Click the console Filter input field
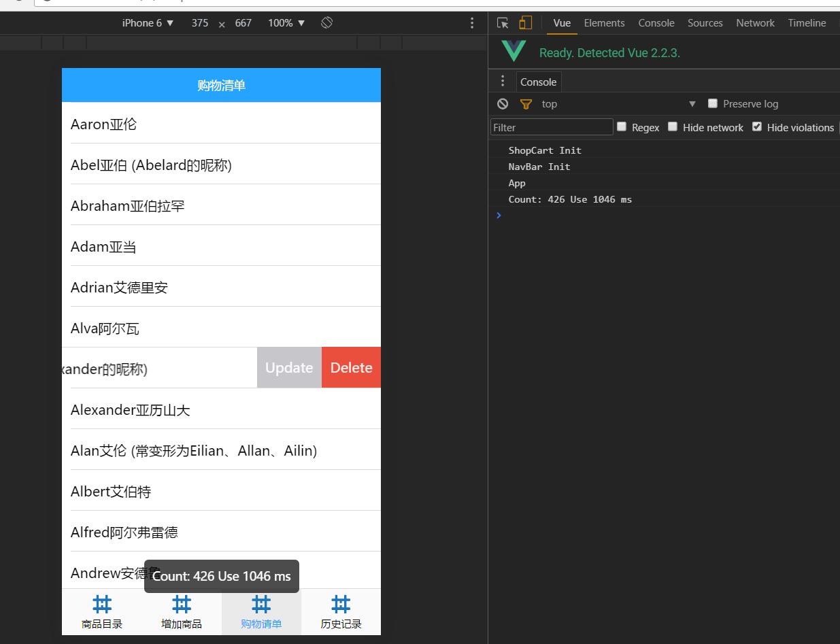840x644 pixels. [x=552, y=127]
